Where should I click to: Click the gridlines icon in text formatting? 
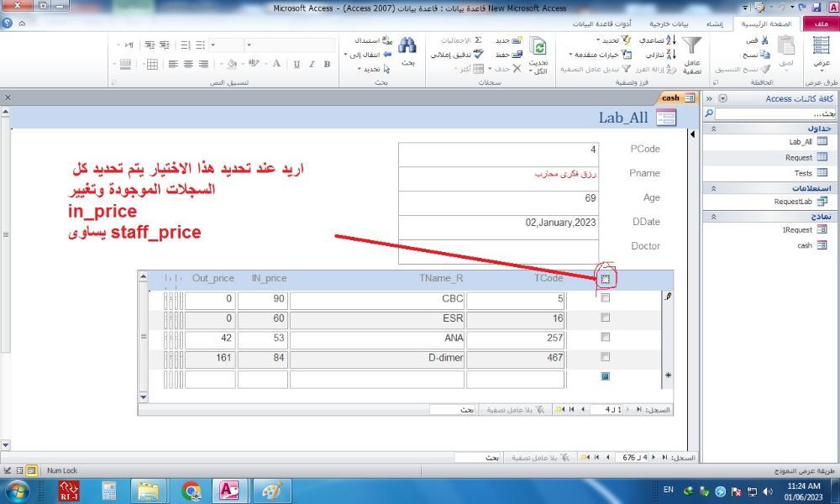(152, 65)
